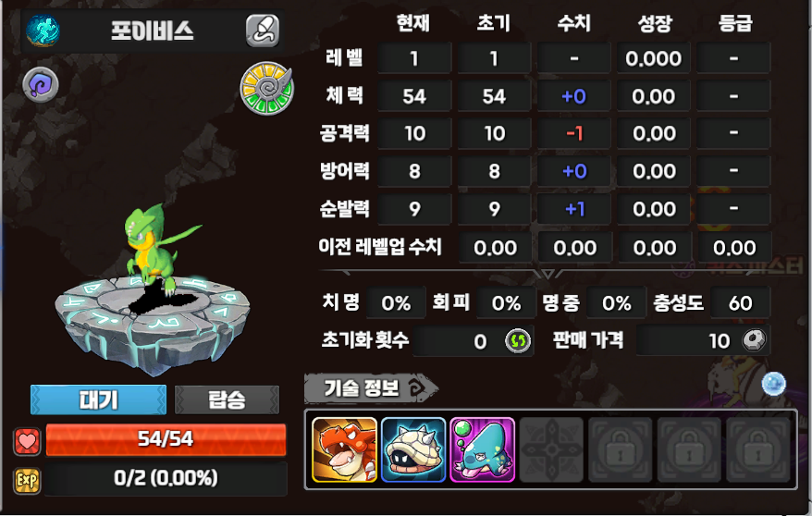This screenshot has height=516, width=812.
Task: Click the blue orb above skill panel
Action: (774, 384)
